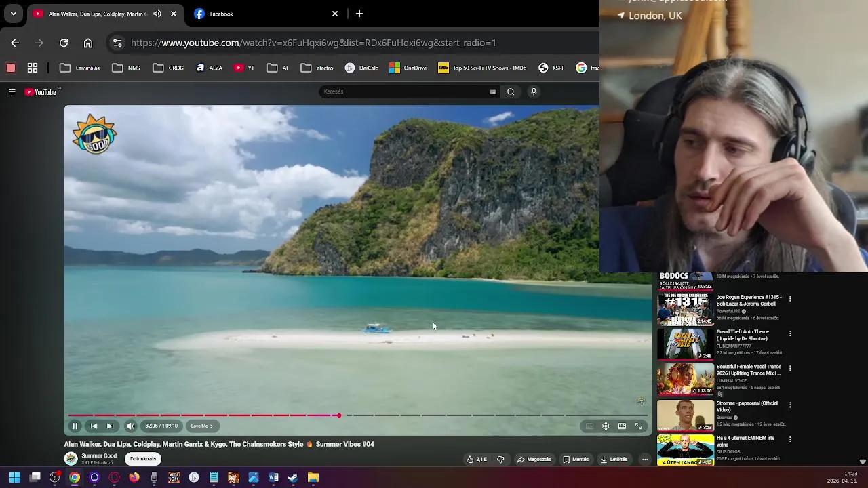The image size is (868, 488).
Task: Go to the browser home page
Action: tap(88, 43)
